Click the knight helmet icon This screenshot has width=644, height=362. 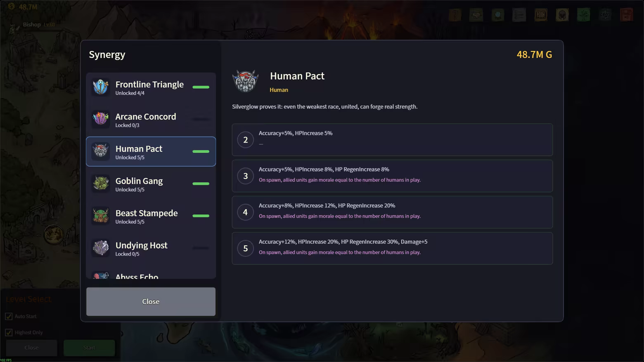(x=562, y=15)
